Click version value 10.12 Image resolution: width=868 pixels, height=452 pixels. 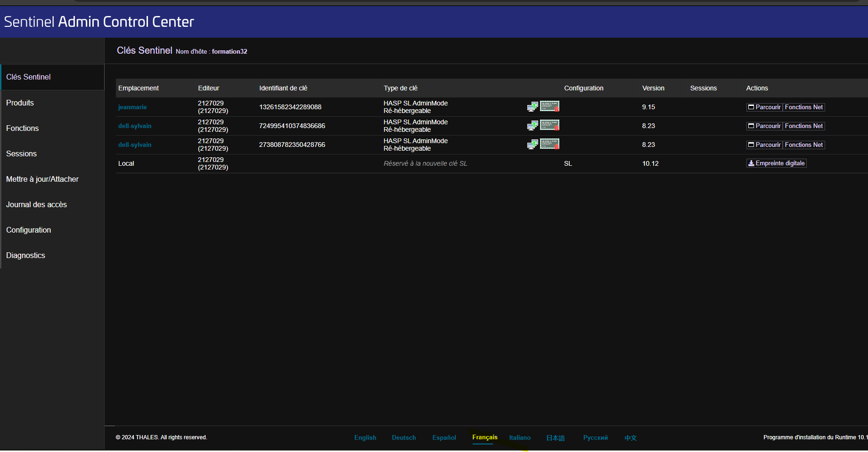pyautogui.click(x=650, y=163)
